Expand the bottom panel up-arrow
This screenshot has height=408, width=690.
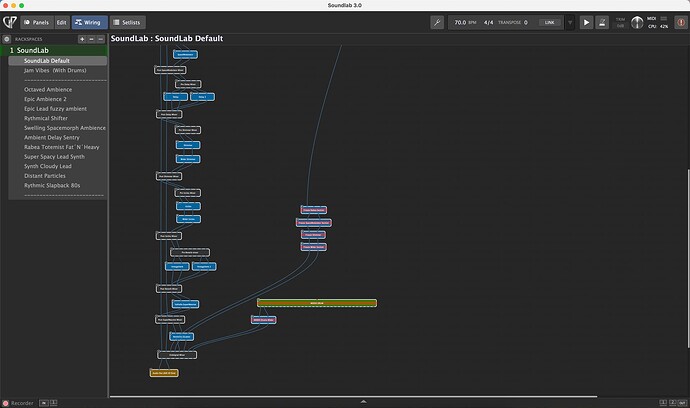363,401
